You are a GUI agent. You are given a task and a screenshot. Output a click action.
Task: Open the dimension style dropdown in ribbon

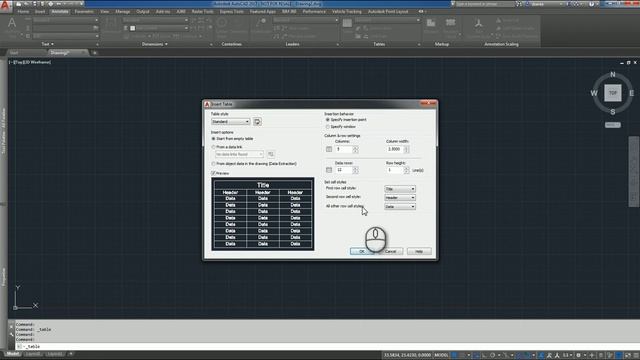coord(155,20)
